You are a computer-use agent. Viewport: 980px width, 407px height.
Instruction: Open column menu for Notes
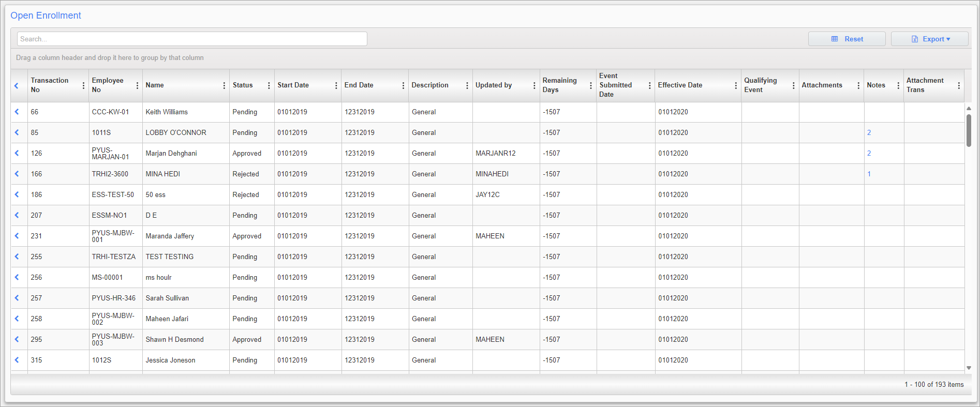(898, 85)
